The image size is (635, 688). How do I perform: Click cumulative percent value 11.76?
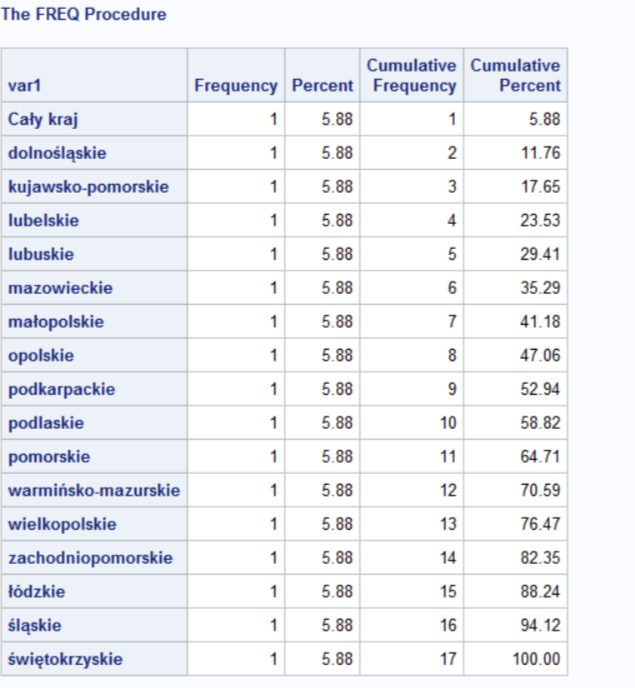[541, 154]
